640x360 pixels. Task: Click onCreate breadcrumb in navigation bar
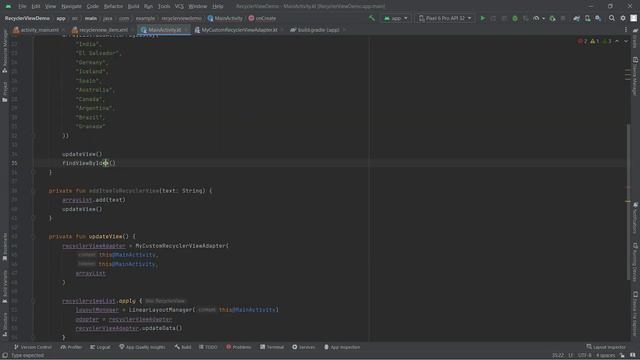coord(262,18)
